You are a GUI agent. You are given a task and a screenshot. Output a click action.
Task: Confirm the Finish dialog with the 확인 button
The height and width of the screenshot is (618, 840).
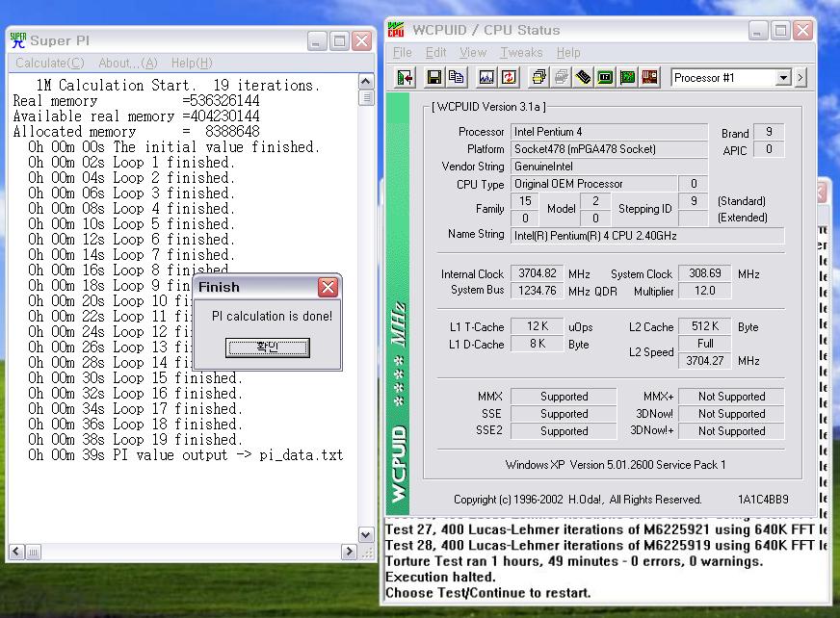click(268, 348)
